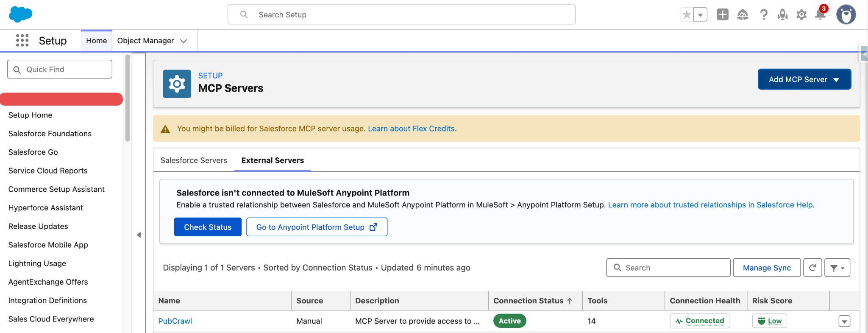Open the Trailhead guidance icon
Screen dimensions: 868x333
click(743, 15)
